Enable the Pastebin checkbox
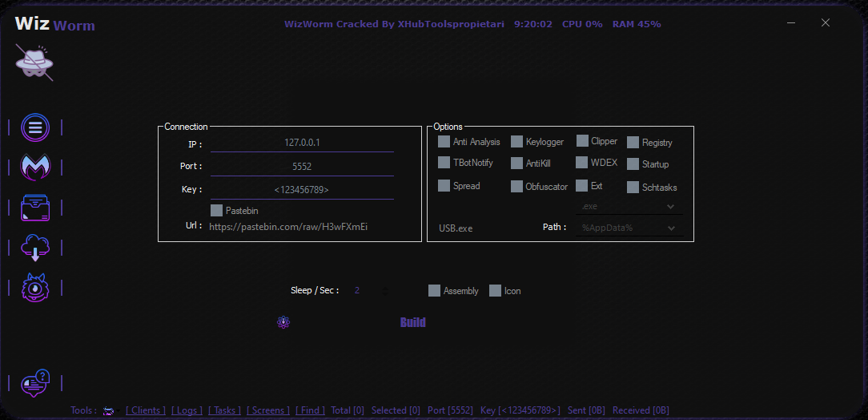868x420 pixels. pyautogui.click(x=216, y=211)
